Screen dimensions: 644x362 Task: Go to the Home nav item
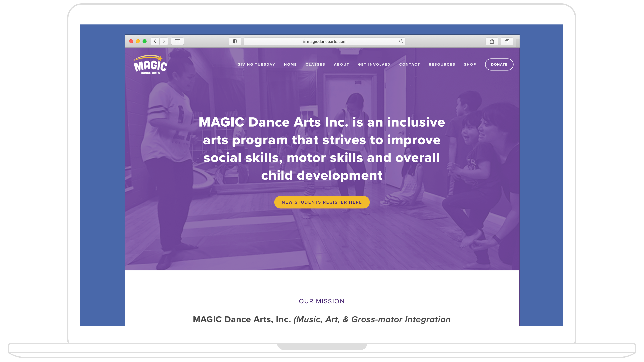coord(290,65)
